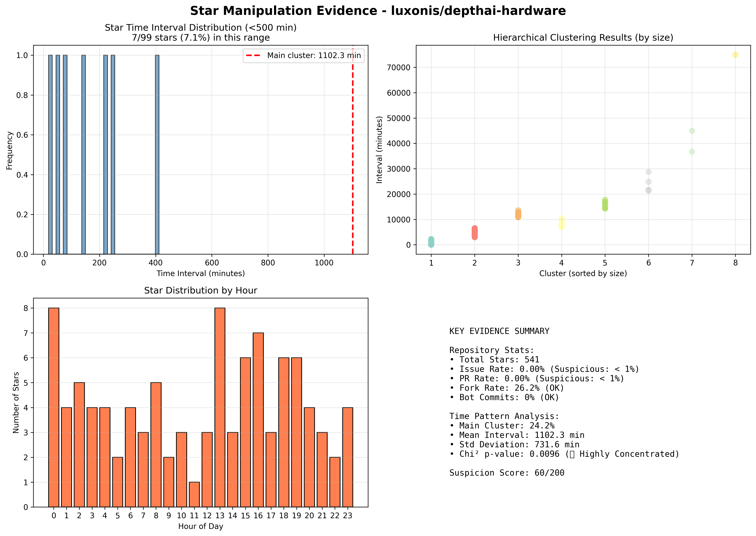Viewport: 756px width, 536px height.
Task: Click the 'Frequency' y-axis label
Action: point(9,151)
